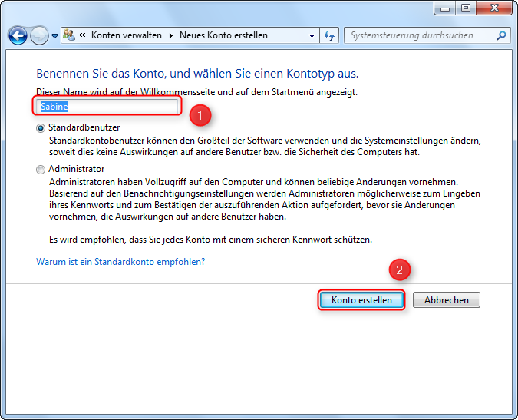Open the address bar history dropdown
This screenshot has height=420, width=518.
(312, 35)
